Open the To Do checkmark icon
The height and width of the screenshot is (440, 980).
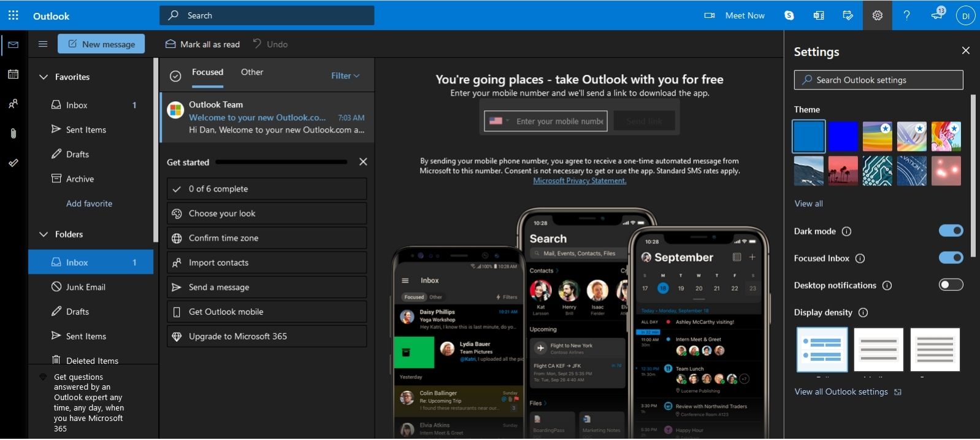13,163
